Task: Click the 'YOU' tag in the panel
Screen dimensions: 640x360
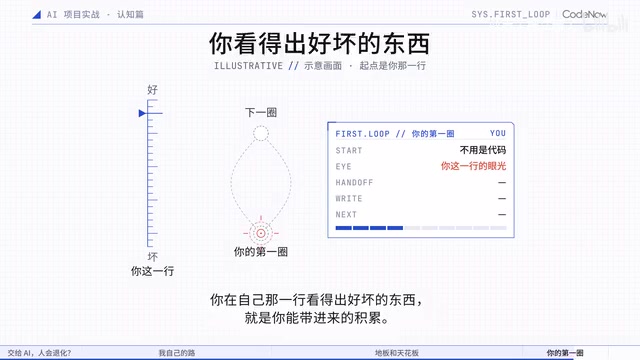Action: pyautogui.click(x=498, y=133)
